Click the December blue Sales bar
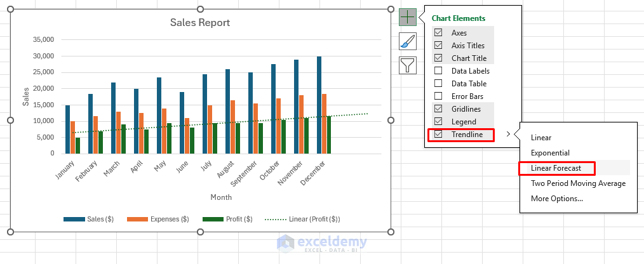 click(x=319, y=105)
